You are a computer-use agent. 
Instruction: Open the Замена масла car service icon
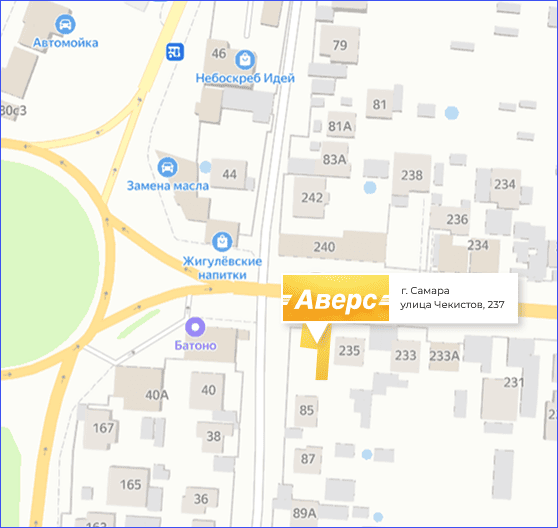(167, 167)
